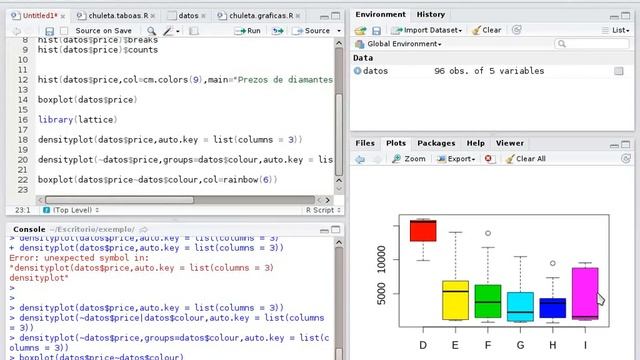Switch to the chuleta.graficas.R tab
The width and height of the screenshot is (640, 360).
point(260,16)
